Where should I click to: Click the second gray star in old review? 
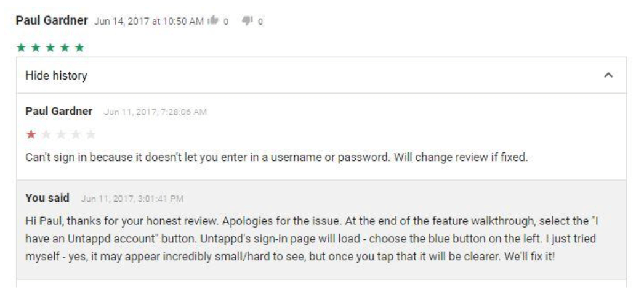coord(61,134)
